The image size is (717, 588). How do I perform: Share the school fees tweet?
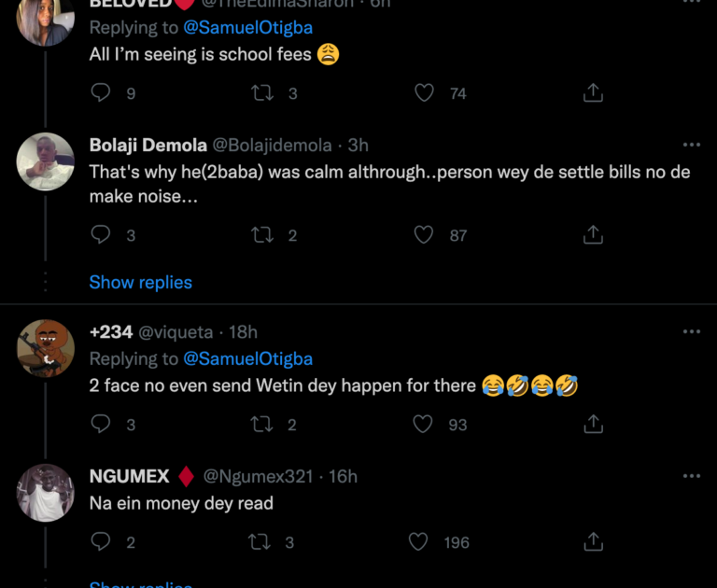tap(593, 92)
